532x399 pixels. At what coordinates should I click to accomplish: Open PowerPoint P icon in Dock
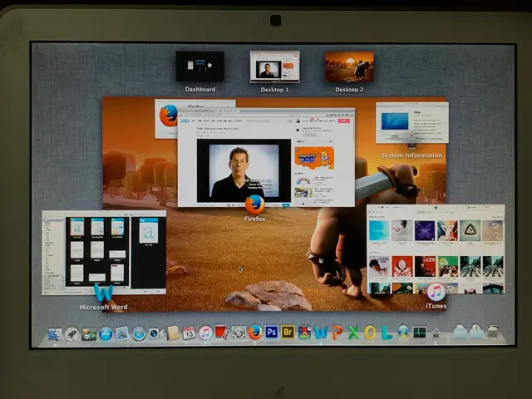(337, 332)
